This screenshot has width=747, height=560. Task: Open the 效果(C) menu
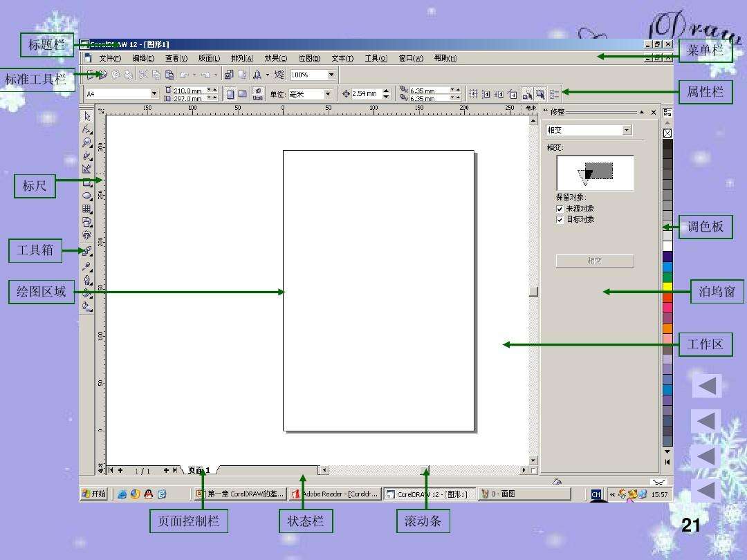point(276,59)
